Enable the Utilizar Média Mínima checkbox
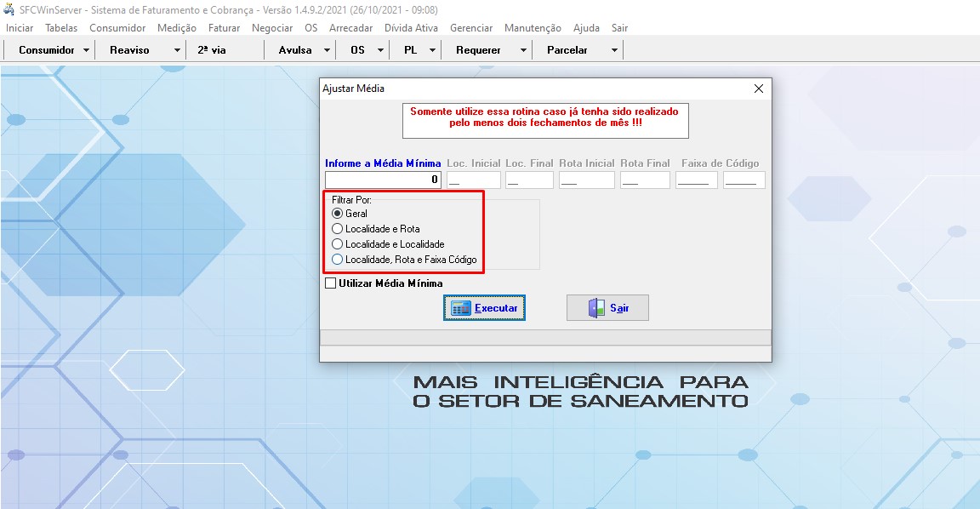This screenshot has height=509, width=980. tap(331, 283)
